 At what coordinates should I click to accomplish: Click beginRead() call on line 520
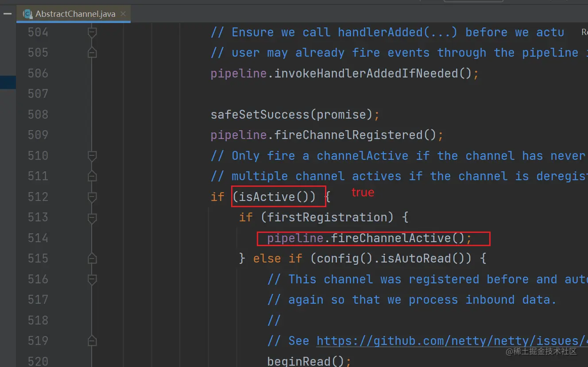306,361
